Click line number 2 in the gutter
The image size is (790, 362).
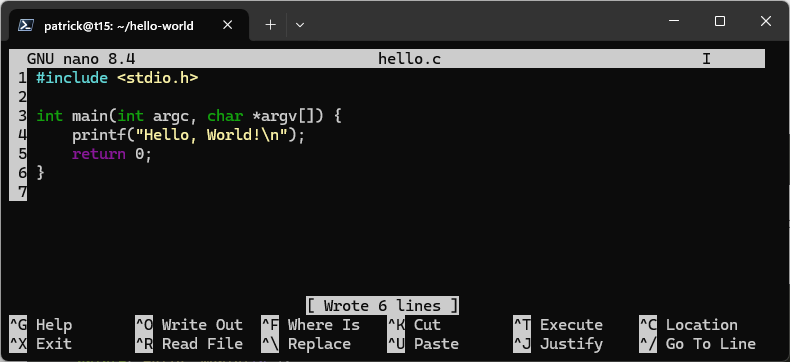(22, 97)
